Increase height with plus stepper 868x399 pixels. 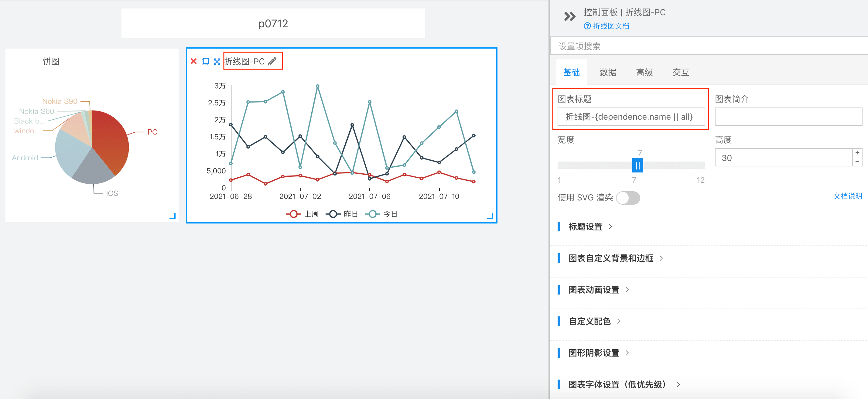coord(857,153)
